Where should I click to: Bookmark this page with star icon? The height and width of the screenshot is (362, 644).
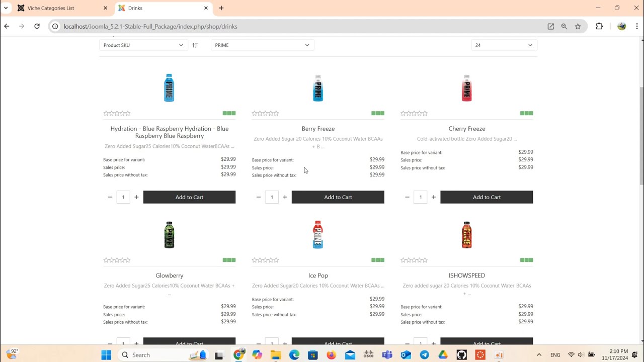(578, 26)
